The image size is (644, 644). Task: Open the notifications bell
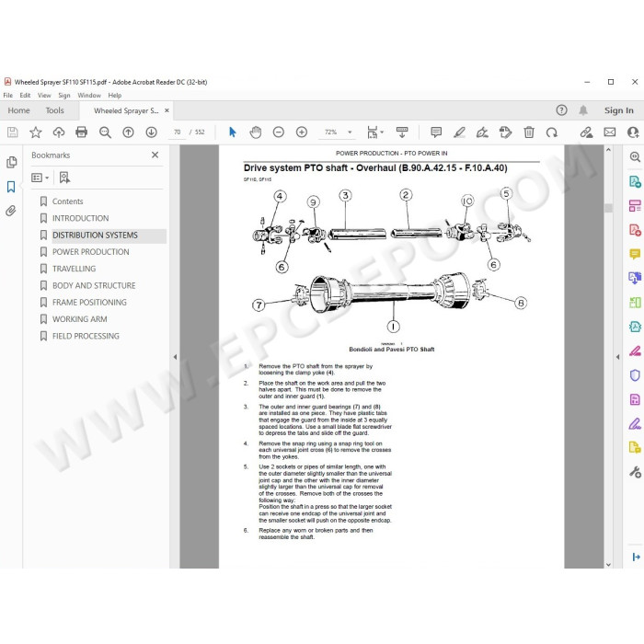pos(583,110)
